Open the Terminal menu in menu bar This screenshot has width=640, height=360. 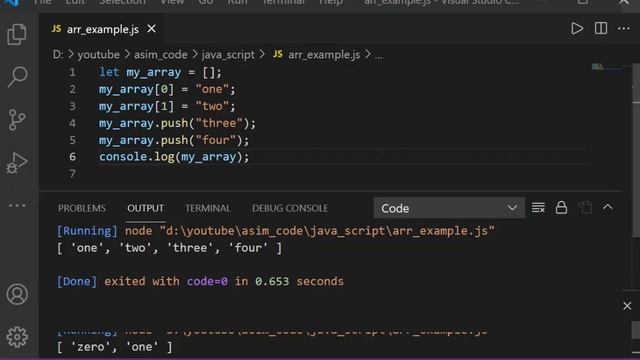tap(283, 2)
